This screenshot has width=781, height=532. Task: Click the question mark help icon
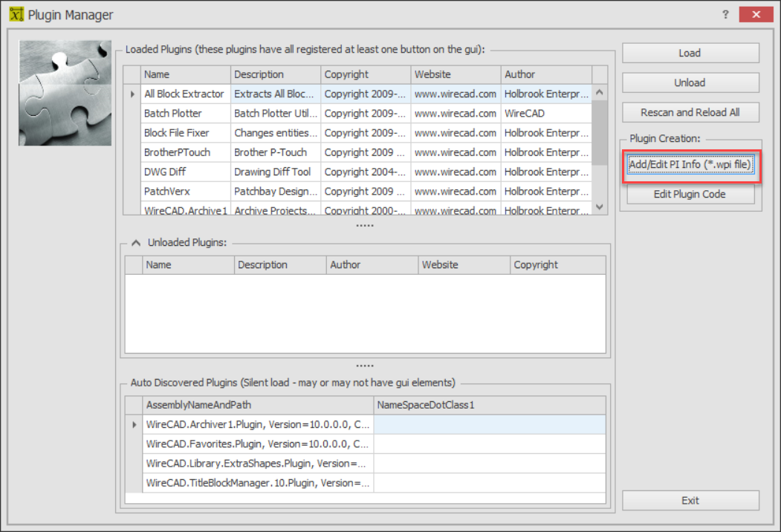coord(726,14)
